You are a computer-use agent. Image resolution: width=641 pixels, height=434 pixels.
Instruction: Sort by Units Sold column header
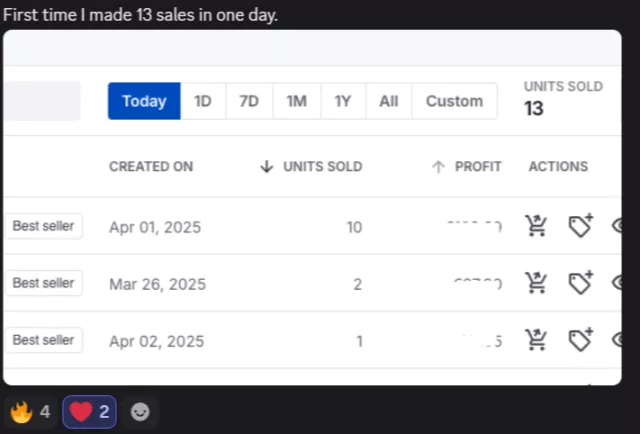[x=311, y=167]
